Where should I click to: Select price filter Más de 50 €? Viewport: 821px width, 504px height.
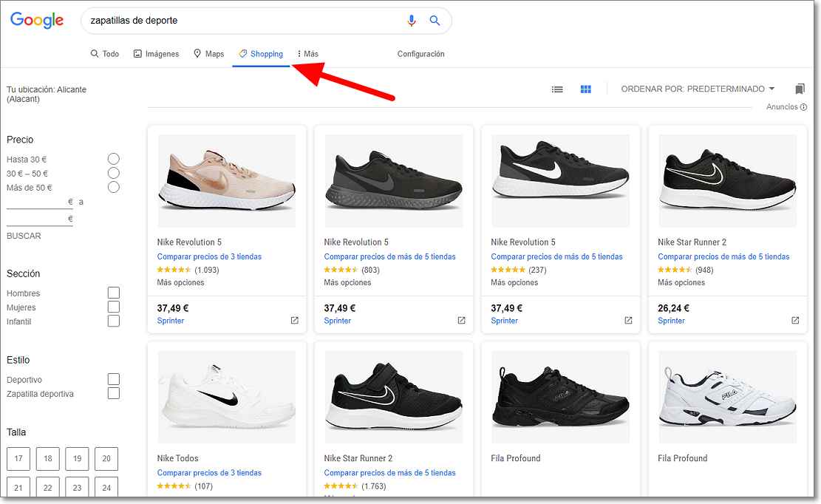coord(113,187)
